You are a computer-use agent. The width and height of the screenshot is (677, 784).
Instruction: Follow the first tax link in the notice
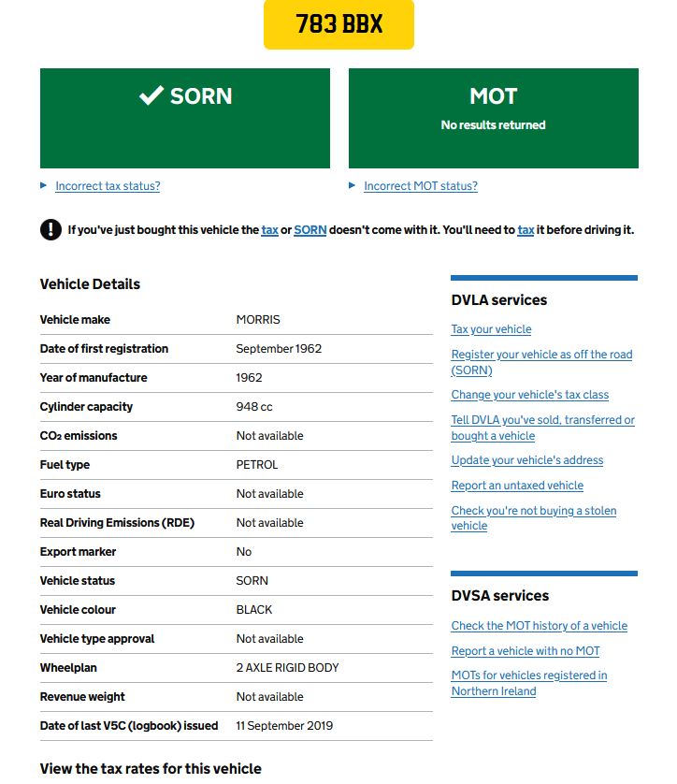(x=270, y=230)
